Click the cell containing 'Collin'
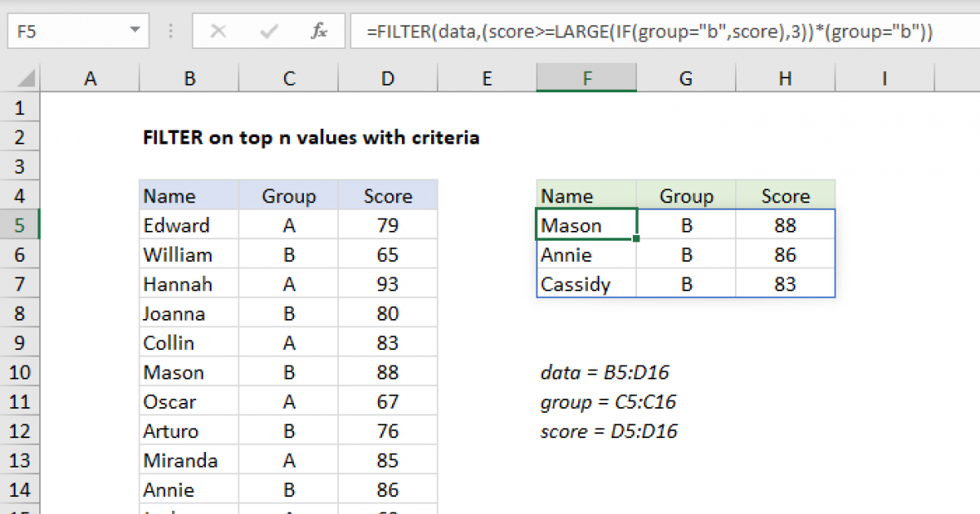980x514 pixels. point(189,343)
